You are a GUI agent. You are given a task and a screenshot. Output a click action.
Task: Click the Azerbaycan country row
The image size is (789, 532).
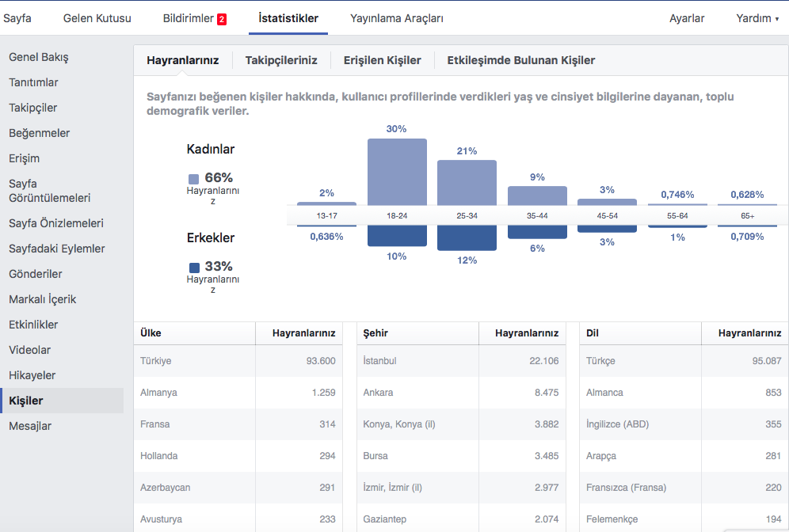[238, 487]
